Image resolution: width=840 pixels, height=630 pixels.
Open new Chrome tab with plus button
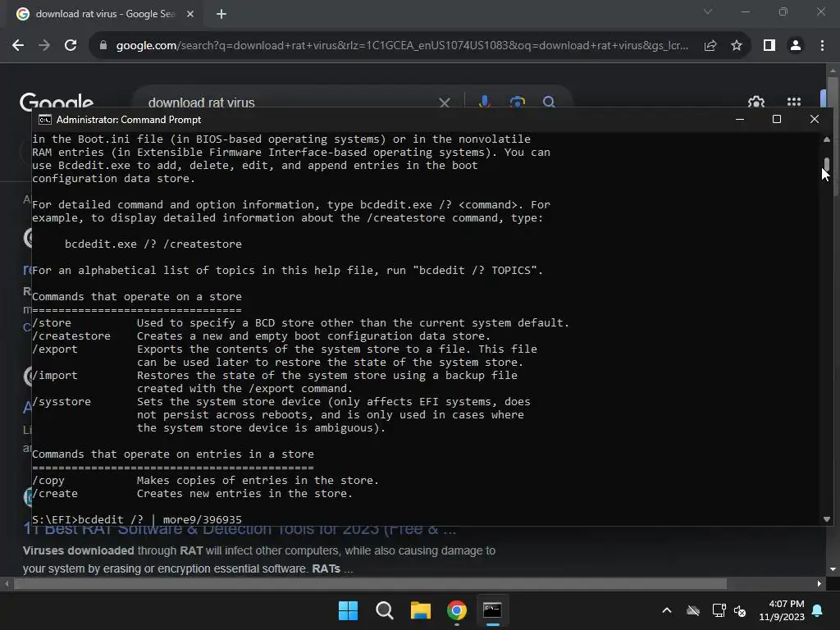tap(221, 14)
